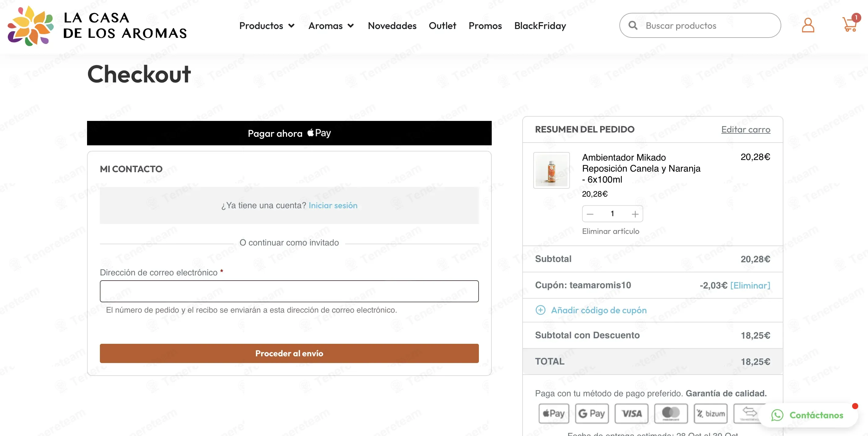Screen dimensions: 868x436
Task: Click the VISA payment badge
Action: pos(632,413)
